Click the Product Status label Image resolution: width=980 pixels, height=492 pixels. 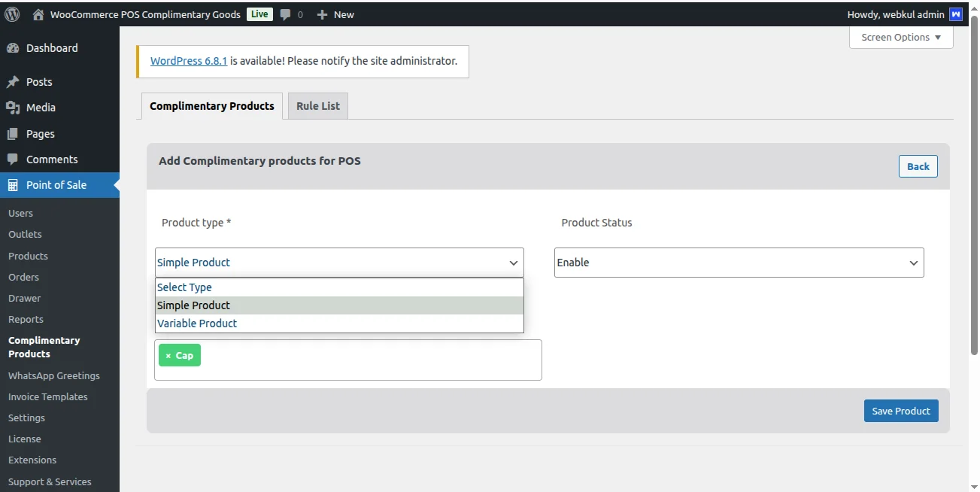click(x=596, y=223)
